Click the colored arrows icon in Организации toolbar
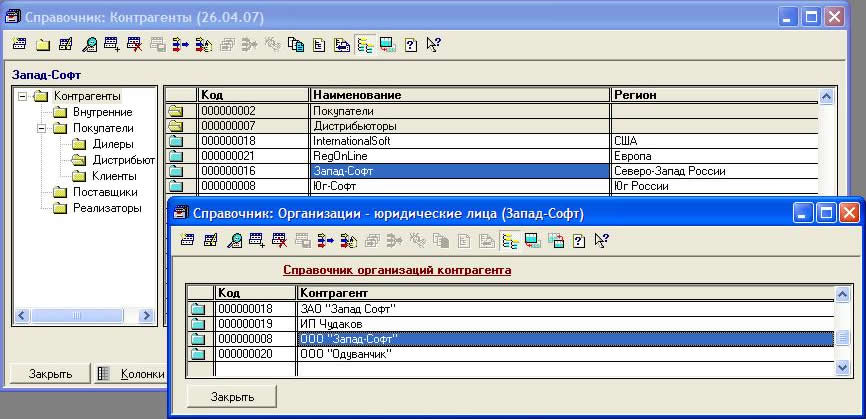This screenshot has height=419, width=866. (326, 240)
